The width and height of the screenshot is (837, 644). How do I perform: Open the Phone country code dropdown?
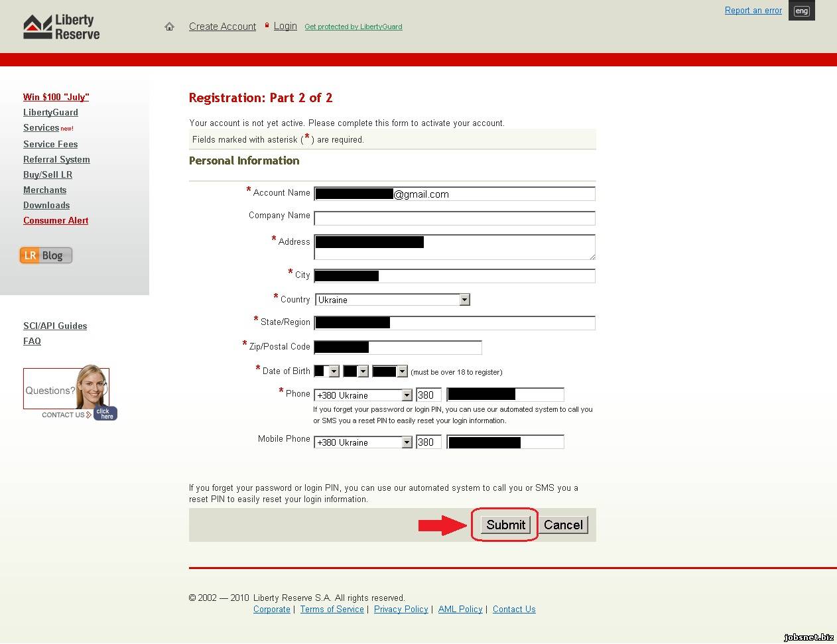click(x=363, y=395)
